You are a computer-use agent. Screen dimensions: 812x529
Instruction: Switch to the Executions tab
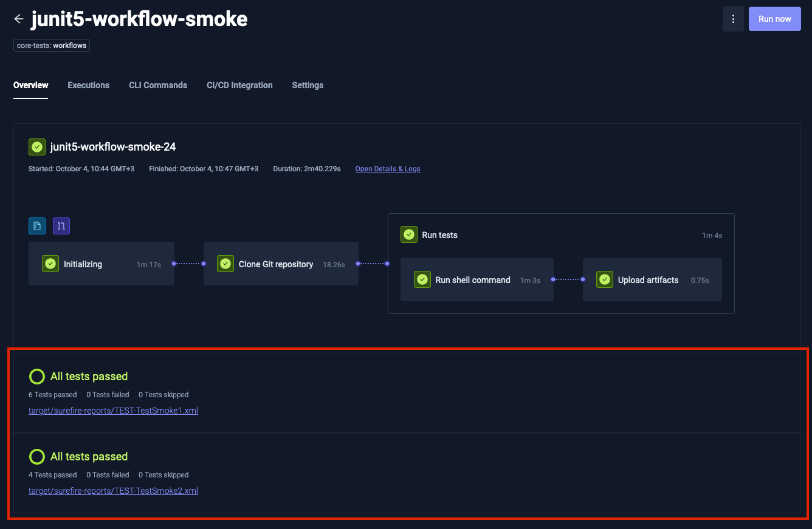(88, 85)
